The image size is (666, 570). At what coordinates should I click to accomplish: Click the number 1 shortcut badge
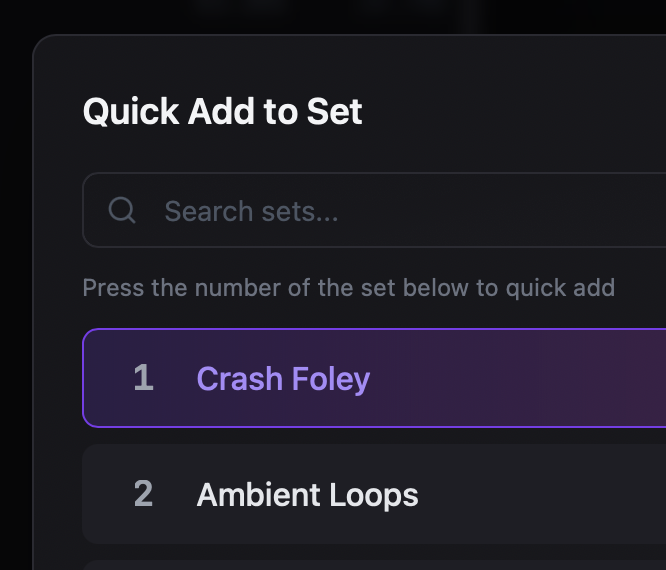click(143, 378)
